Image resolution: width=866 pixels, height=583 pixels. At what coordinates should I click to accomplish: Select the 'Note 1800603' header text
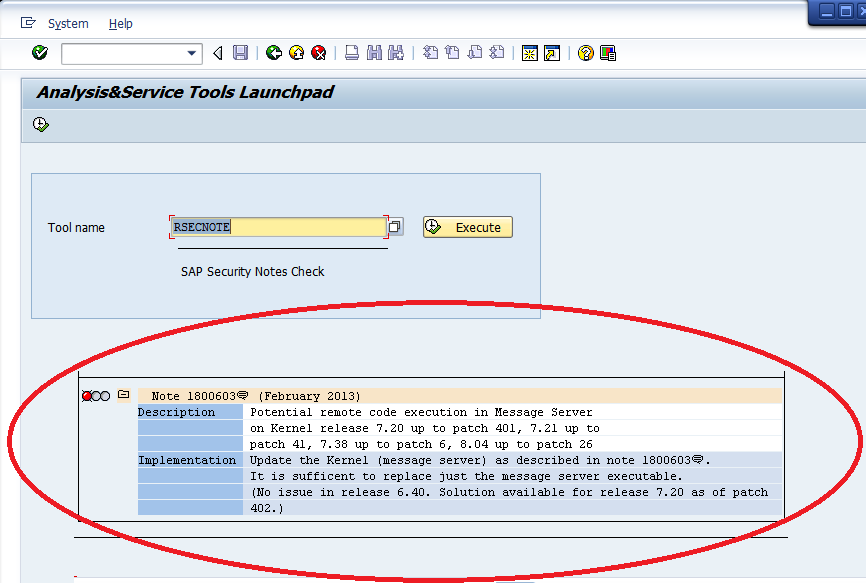tap(194, 396)
